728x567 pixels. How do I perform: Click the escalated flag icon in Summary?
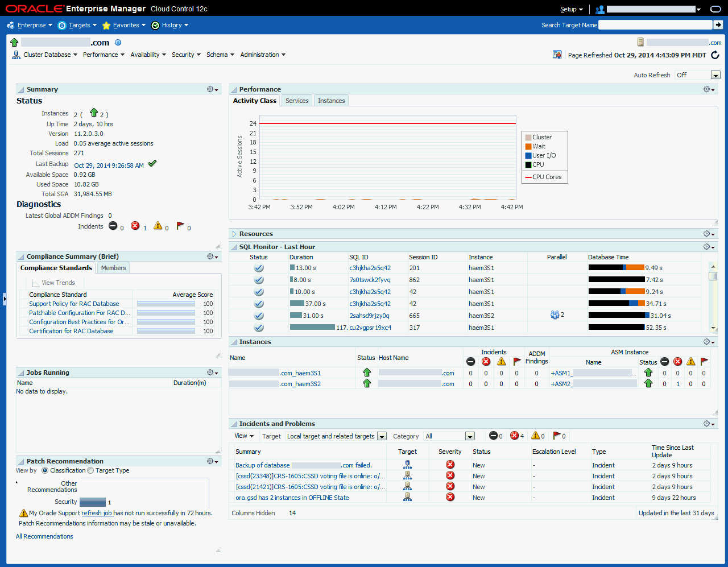tap(180, 226)
